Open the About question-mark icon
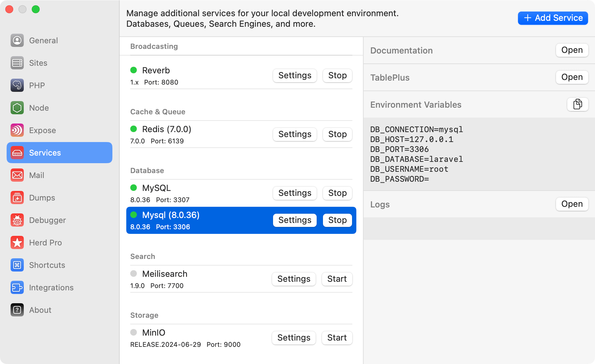 coord(17,310)
